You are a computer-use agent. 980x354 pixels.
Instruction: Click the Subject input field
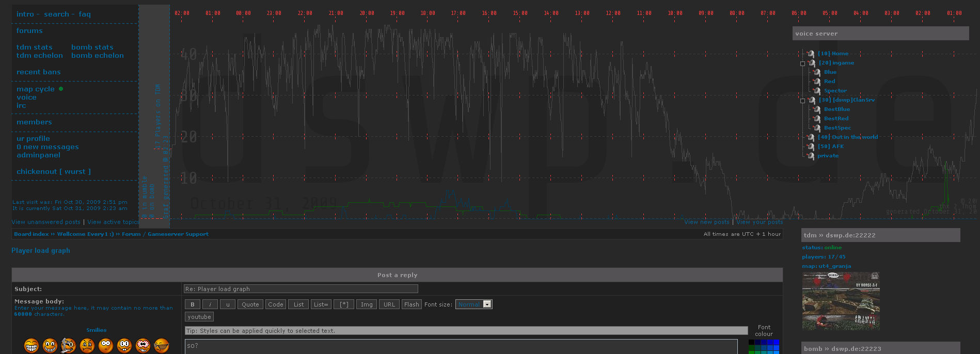[x=301, y=289]
